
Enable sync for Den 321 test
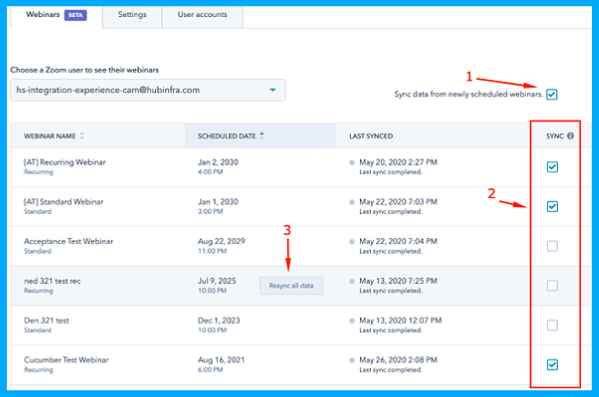click(x=552, y=325)
